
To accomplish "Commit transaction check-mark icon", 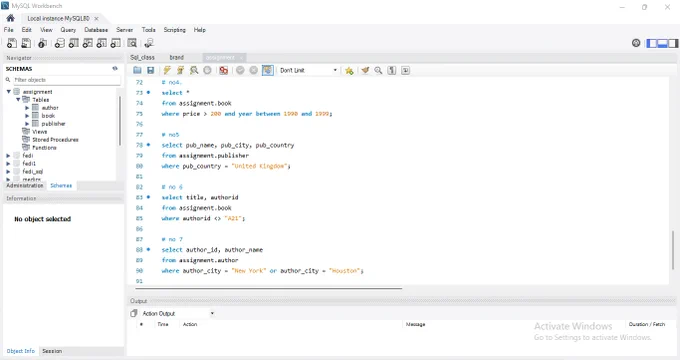I will 240,70.
